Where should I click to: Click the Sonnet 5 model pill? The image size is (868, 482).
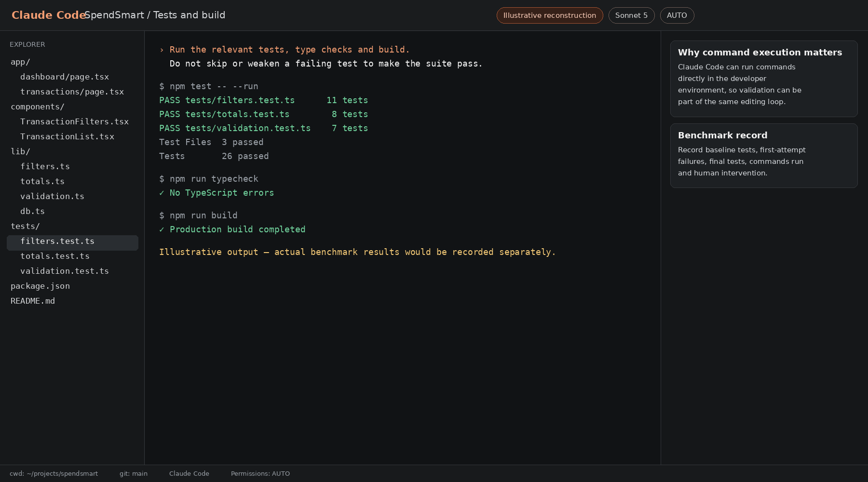click(x=631, y=15)
